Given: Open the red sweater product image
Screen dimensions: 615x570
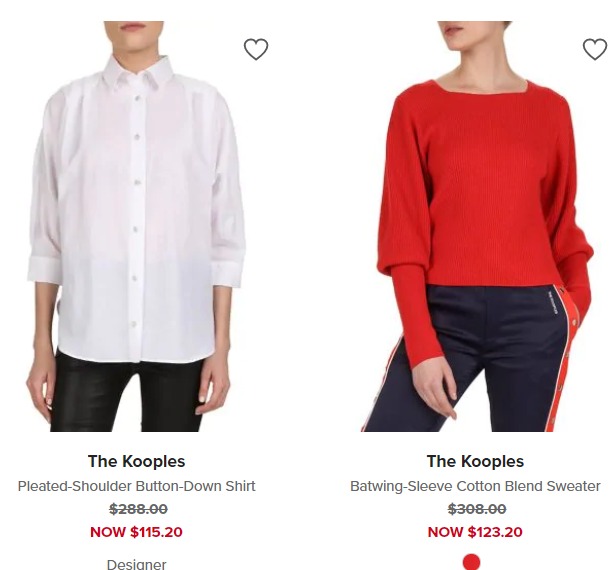Looking at the screenshot, I should click(475, 226).
